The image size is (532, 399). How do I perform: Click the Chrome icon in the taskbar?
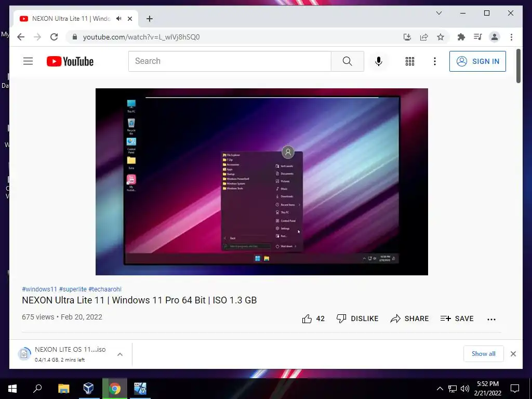(115, 389)
